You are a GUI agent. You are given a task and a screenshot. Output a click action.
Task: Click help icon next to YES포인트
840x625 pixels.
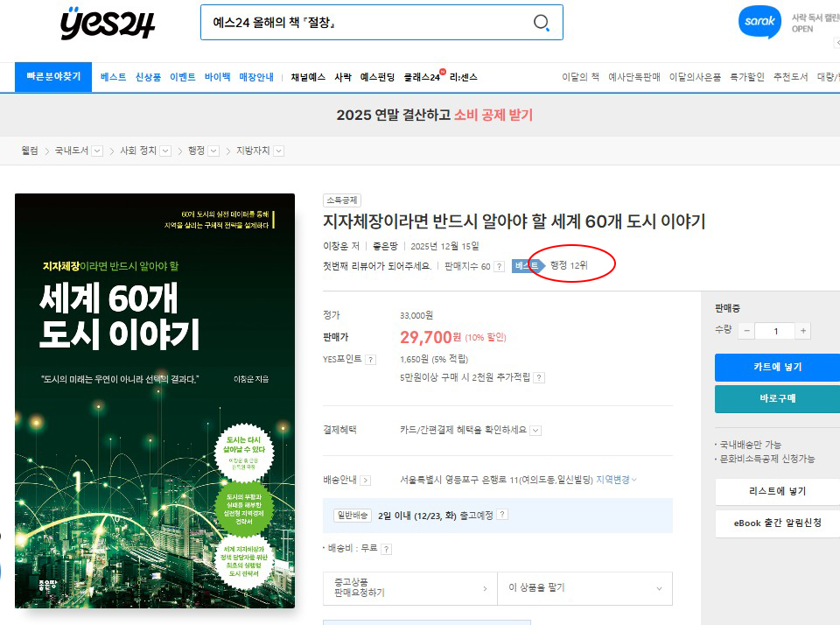370,360
